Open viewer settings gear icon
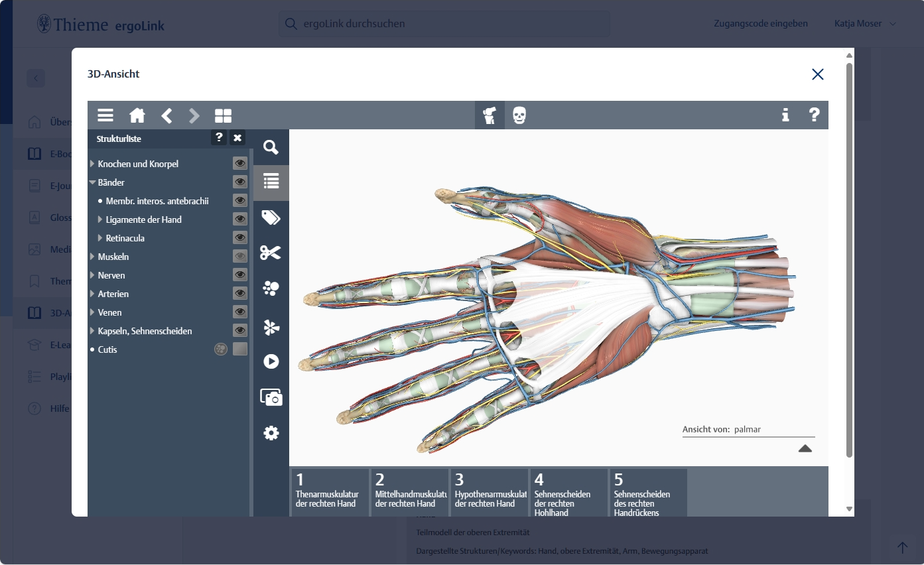The height and width of the screenshot is (565, 924). coord(271,433)
